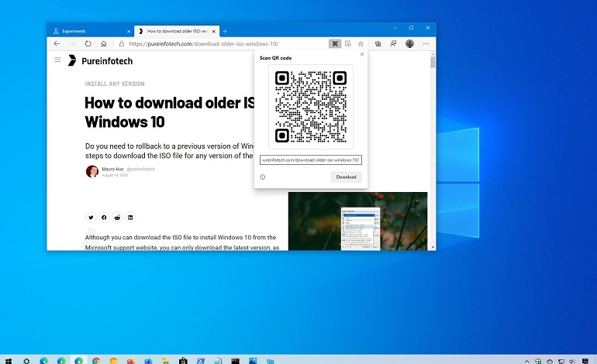Click the August 14, 2020 date text
The image size is (597, 364).
[x=115, y=175]
